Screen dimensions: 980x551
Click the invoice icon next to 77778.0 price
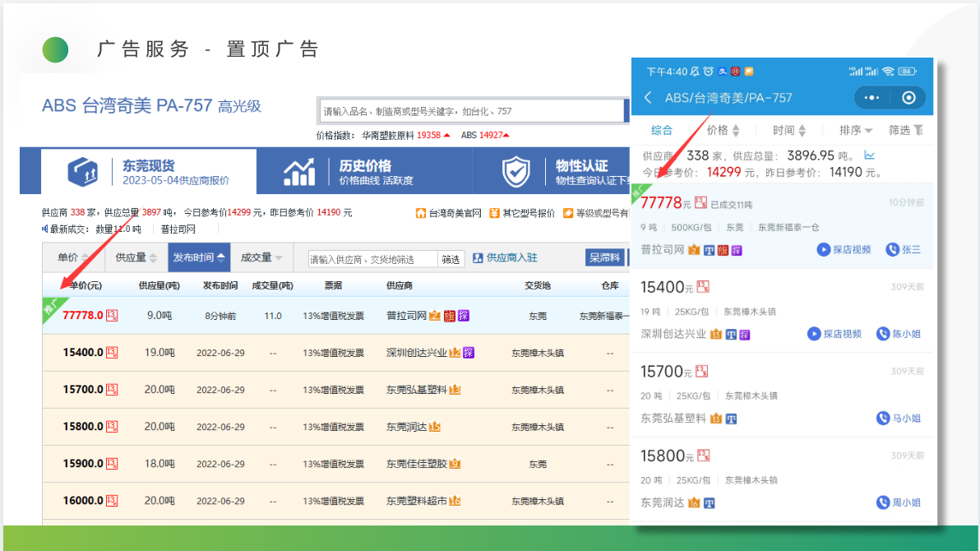point(112,315)
